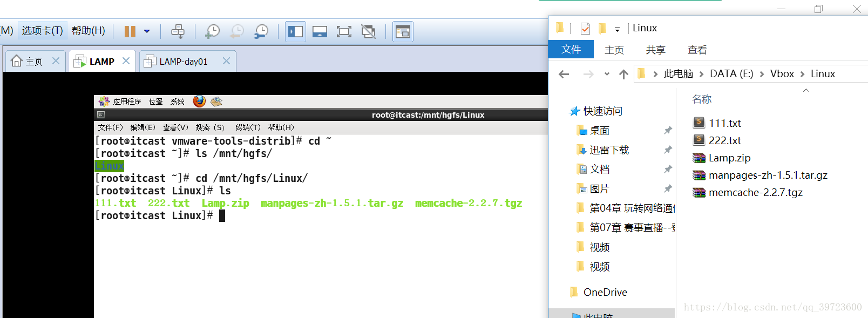
Task: Open the snapshot manager icon
Action: [x=261, y=31]
